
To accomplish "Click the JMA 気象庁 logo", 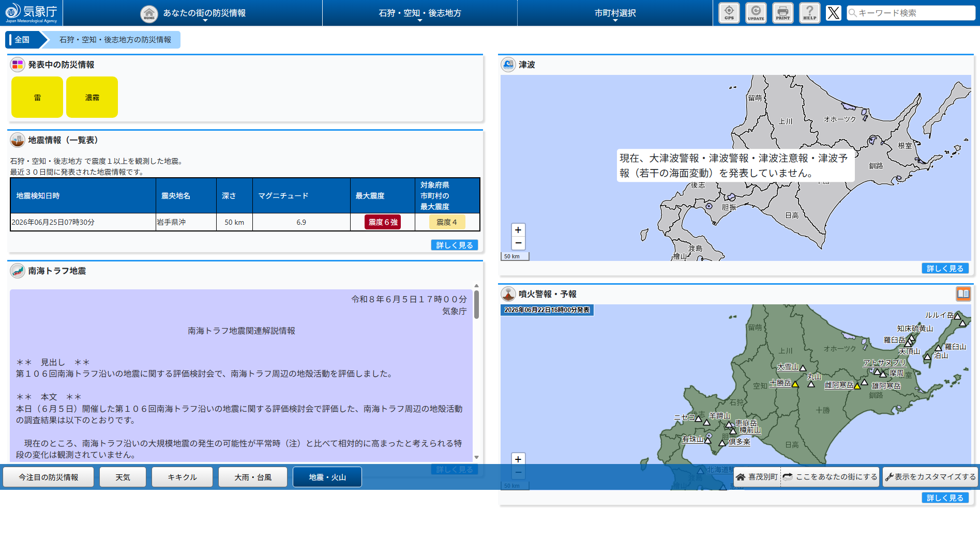I will pyautogui.click(x=32, y=13).
